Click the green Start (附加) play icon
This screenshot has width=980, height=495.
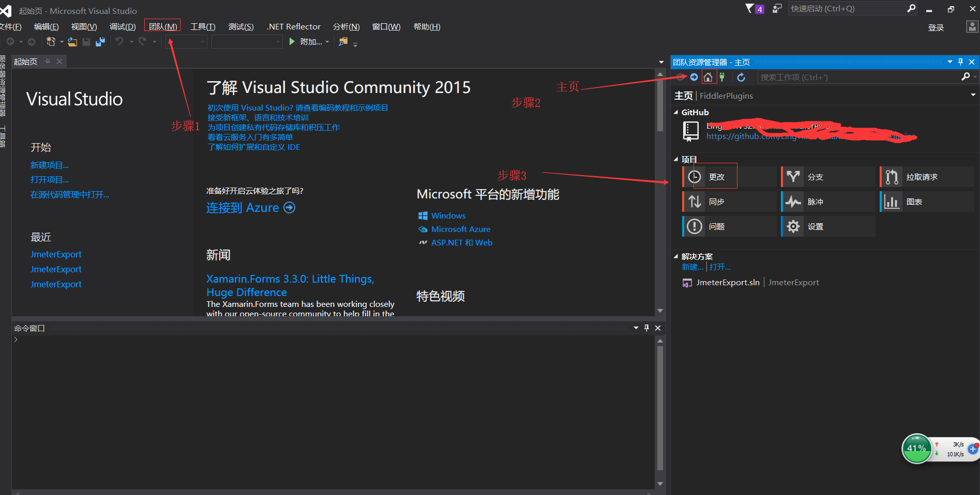[x=292, y=41]
